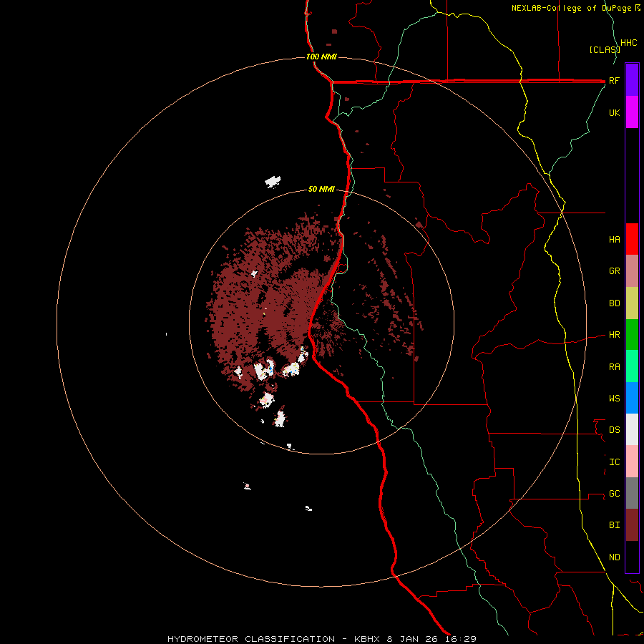
Task: Click the ND legend label
Action: pos(614,557)
